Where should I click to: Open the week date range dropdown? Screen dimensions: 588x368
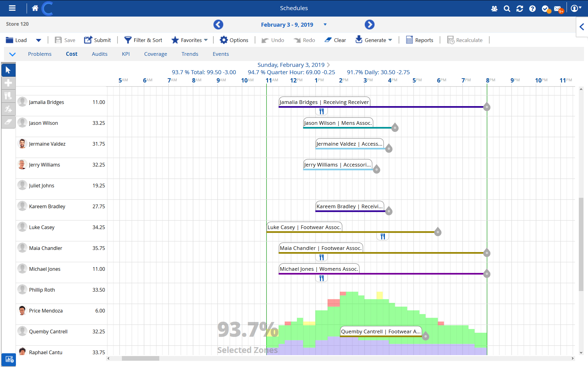pos(325,25)
